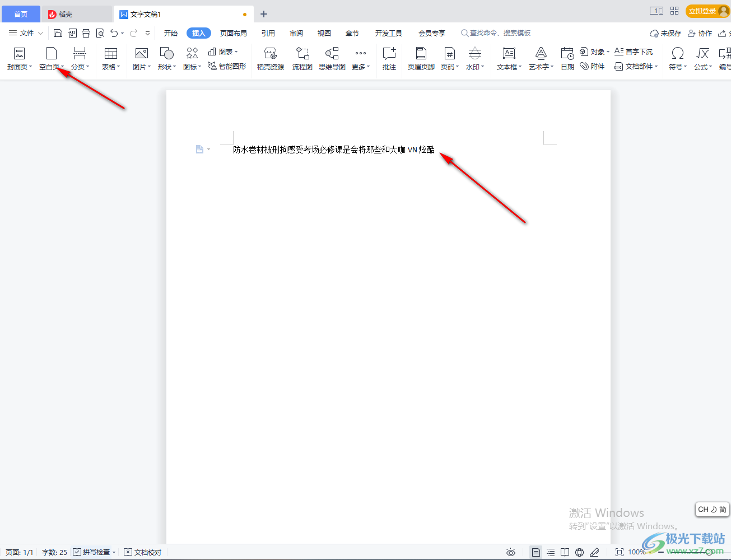Toggle document proofreading (文档校对) in status bar
Viewport: 731px width, 560px height.
143,552
